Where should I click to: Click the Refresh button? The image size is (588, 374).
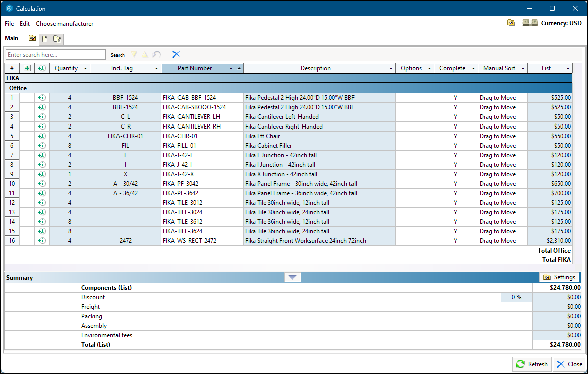[x=532, y=364]
